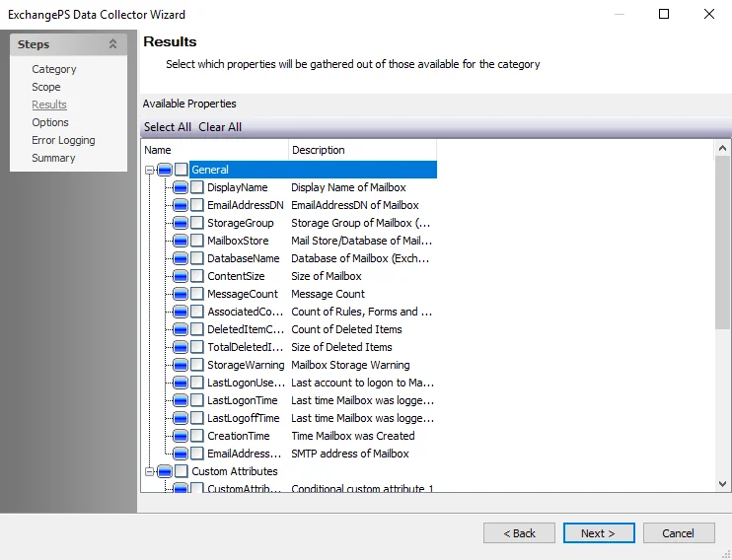Go to the Scope step
Viewport: 732px width, 560px height.
coord(46,87)
